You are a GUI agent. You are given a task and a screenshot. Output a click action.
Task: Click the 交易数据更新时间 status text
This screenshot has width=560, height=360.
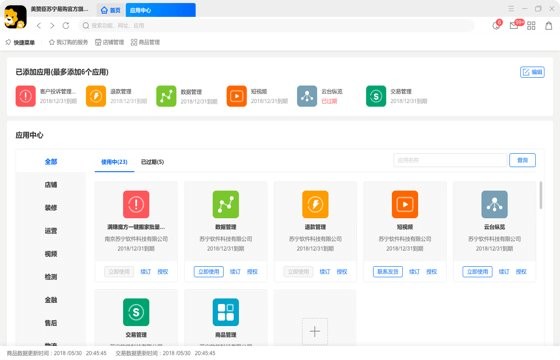(x=165, y=353)
